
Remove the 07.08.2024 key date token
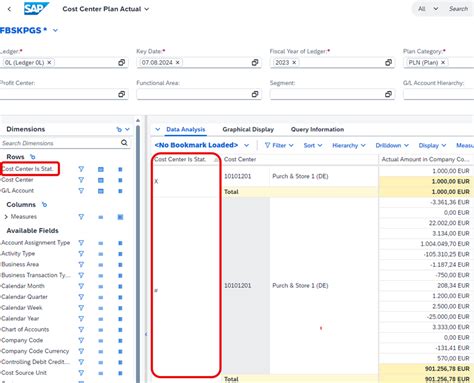coord(178,62)
